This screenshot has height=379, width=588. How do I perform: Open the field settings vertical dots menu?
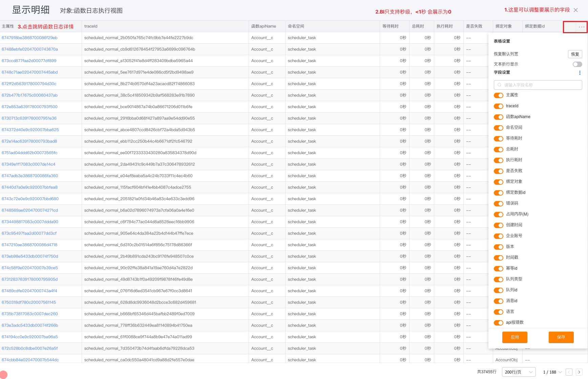tap(580, 73)
